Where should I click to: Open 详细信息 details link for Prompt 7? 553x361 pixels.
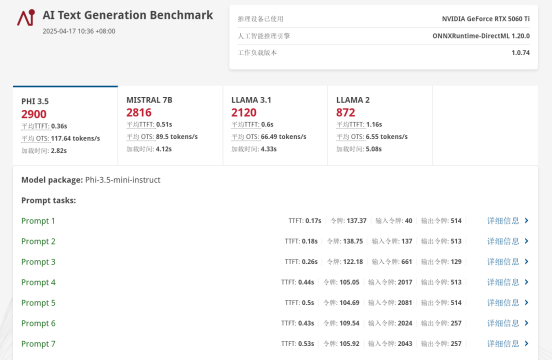[x=503, y=343]
